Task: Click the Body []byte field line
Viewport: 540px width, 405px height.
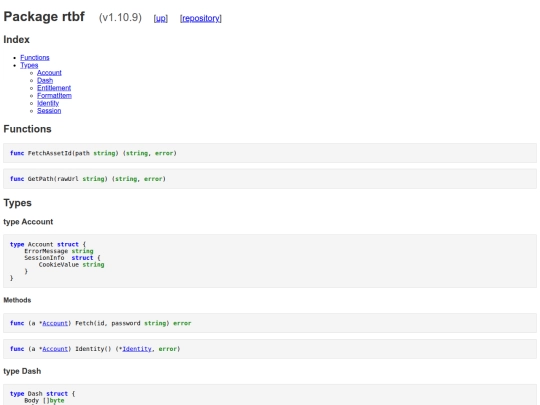Action: pos(44,401)
